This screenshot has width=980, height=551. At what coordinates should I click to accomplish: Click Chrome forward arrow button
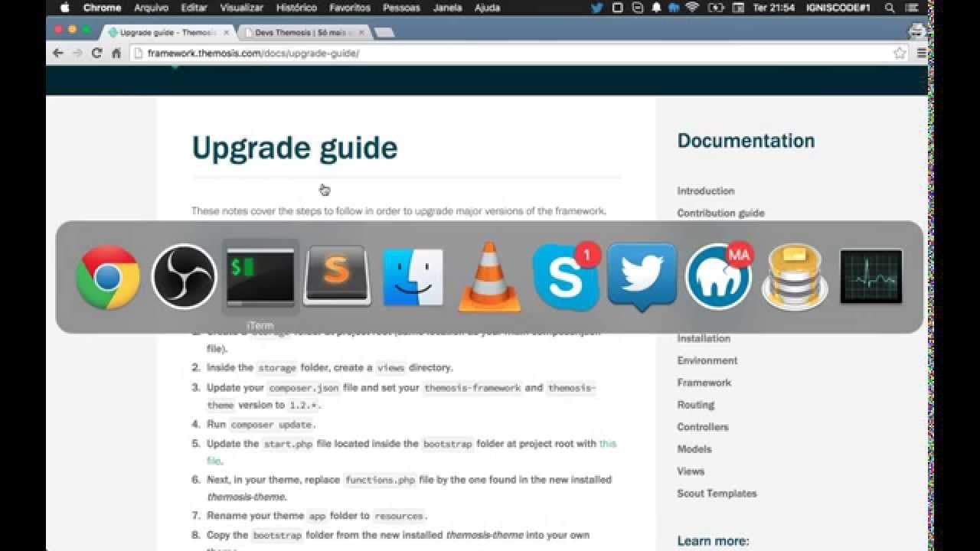tap(77, 53)
